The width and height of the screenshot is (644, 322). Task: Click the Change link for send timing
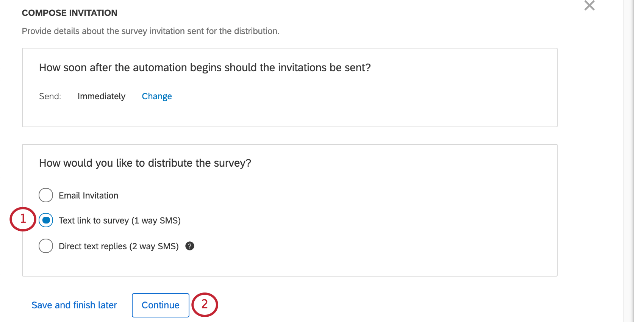157,96
